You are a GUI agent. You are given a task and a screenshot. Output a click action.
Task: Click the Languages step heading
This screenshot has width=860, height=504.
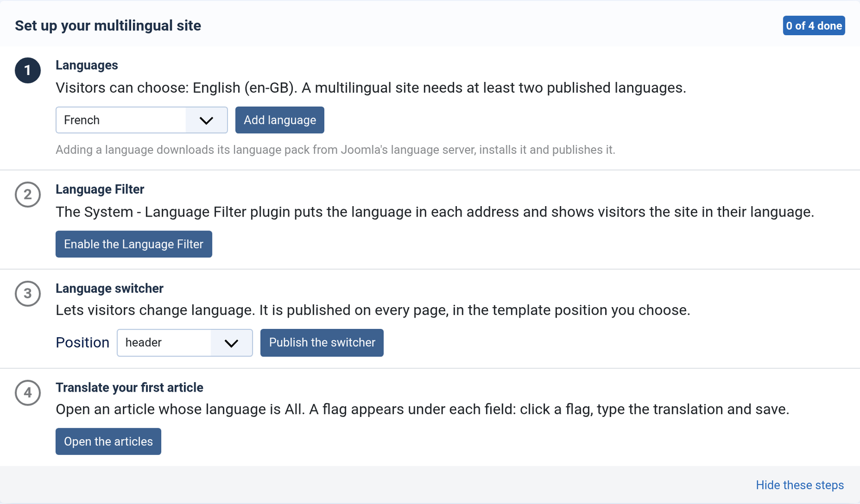[87, 65]
